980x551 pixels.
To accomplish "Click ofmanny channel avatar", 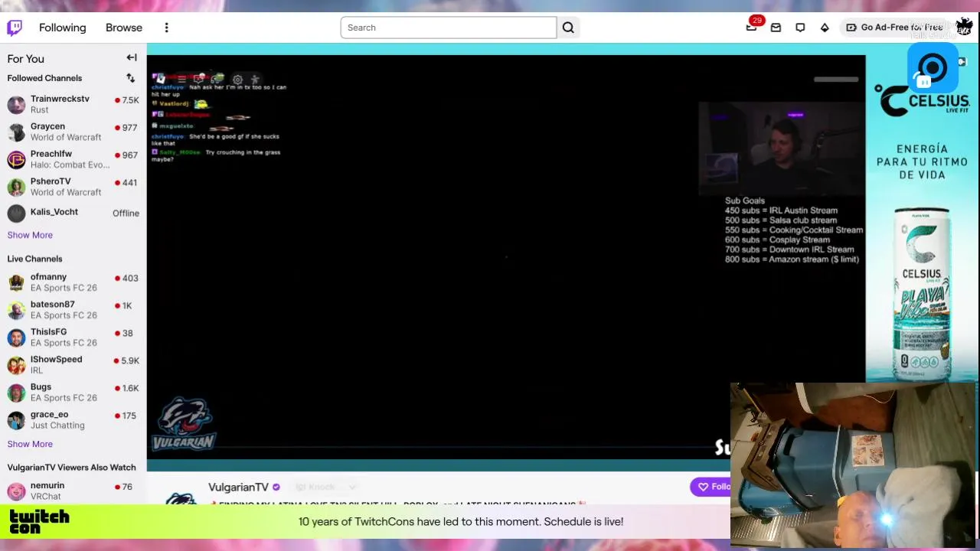I will click(16, 283).
